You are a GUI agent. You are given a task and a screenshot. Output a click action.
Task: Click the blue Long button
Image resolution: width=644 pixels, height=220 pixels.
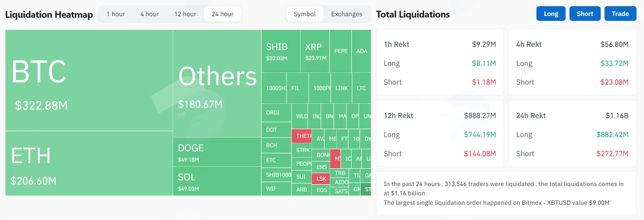551,14
